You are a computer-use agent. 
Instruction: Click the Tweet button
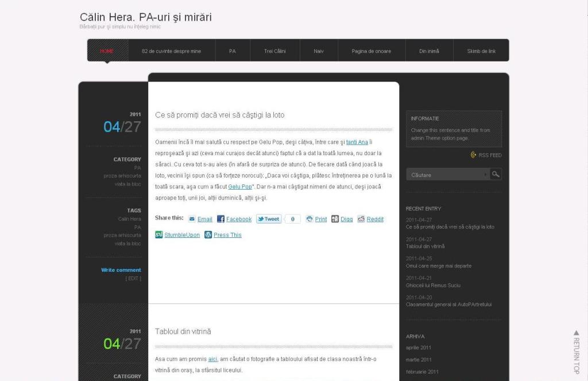pyautogui.click(x=269, y=219)
